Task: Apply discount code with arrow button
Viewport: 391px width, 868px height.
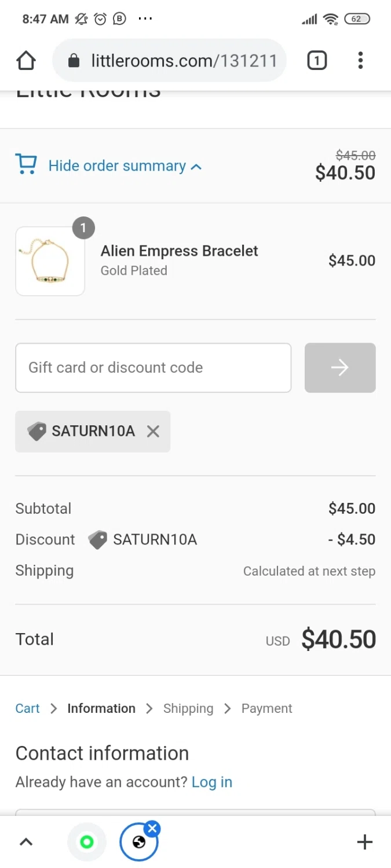Action: (x=340, y=367)
